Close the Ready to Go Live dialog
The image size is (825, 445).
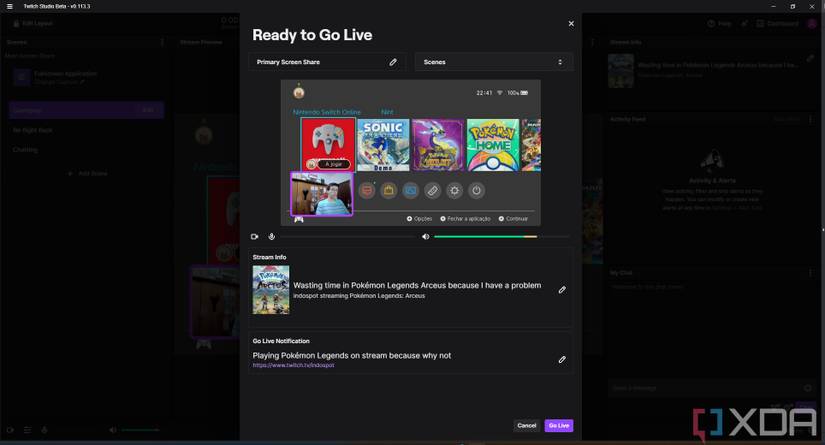point(571,24)
